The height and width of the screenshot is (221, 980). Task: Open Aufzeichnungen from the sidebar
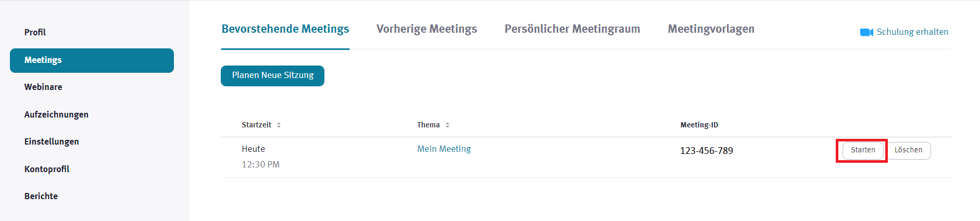56,114
